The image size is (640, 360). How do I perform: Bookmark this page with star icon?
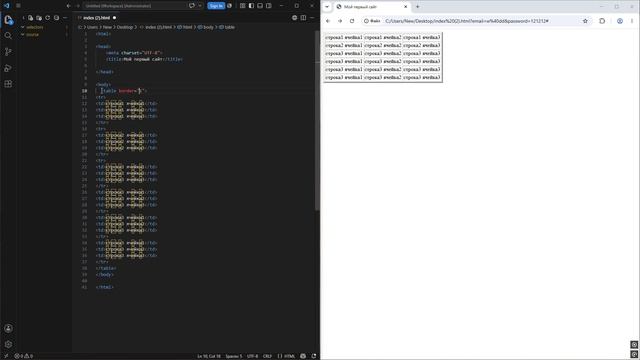(x=585, y=21)
